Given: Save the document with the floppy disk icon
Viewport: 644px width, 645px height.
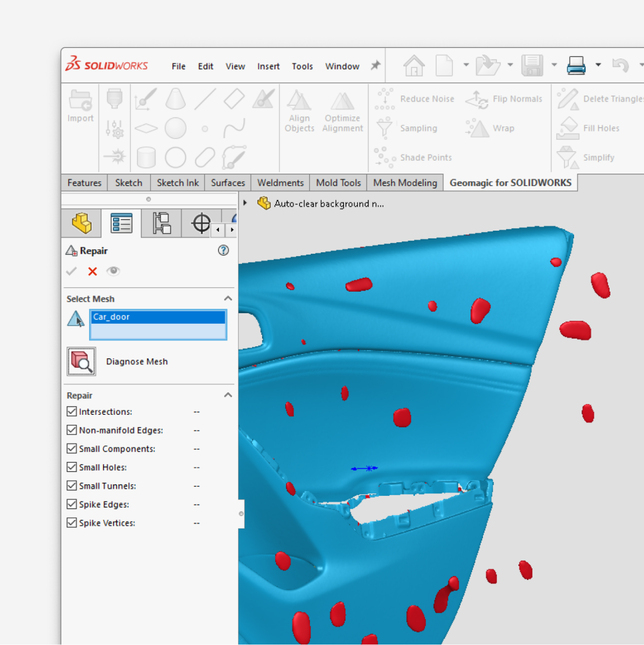Looking at the screenshot, I should coord(532,65).
